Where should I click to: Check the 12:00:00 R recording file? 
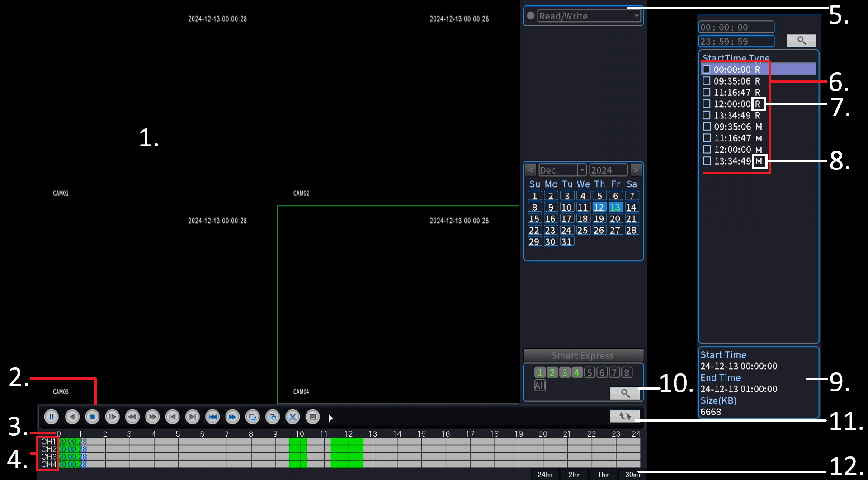[707, 104]
